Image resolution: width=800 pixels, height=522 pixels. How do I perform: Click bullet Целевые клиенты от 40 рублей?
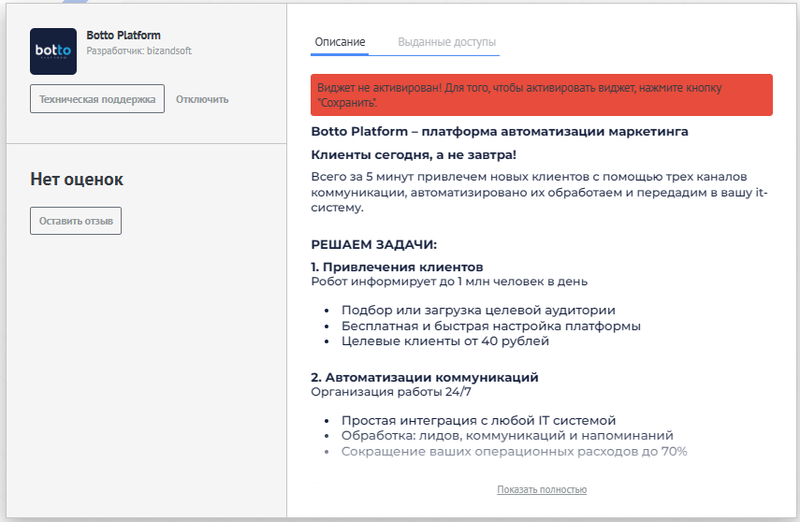[x=445, y=341]
